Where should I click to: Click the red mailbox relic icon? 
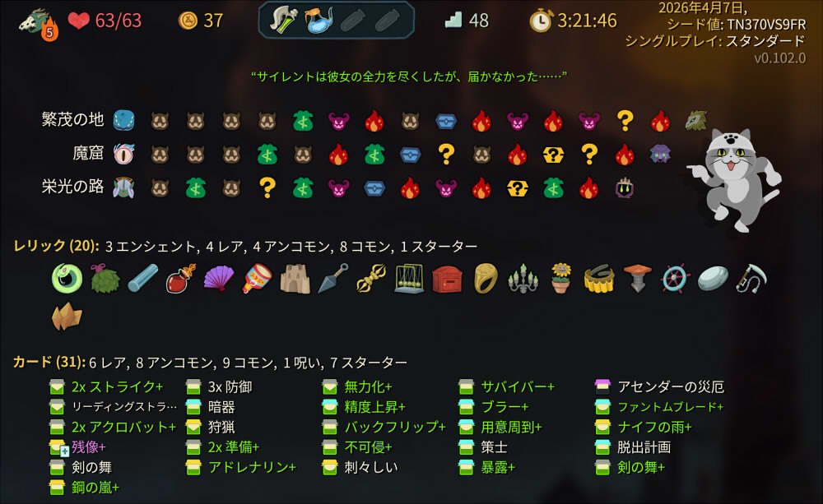447,279
